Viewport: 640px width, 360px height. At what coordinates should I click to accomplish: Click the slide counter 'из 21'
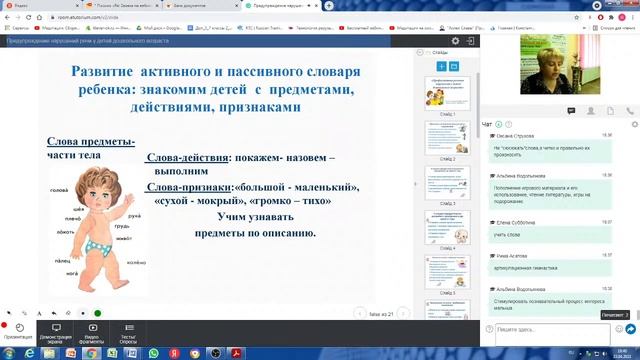[x=381, y=314]
